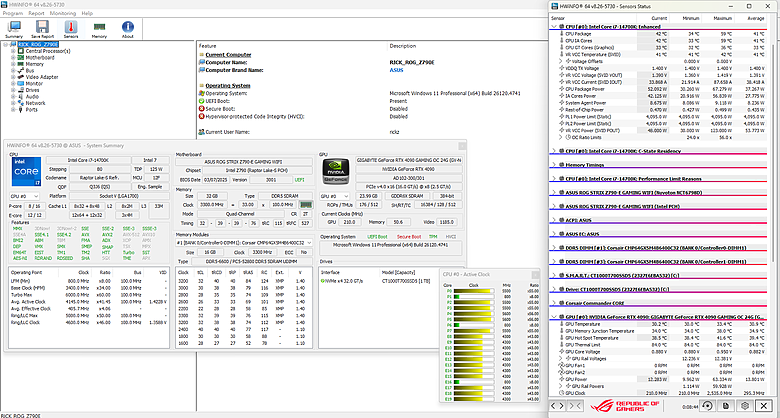The image size is (780, 418).
Task: Expand the Network tree node
Action: coord(13,103)
